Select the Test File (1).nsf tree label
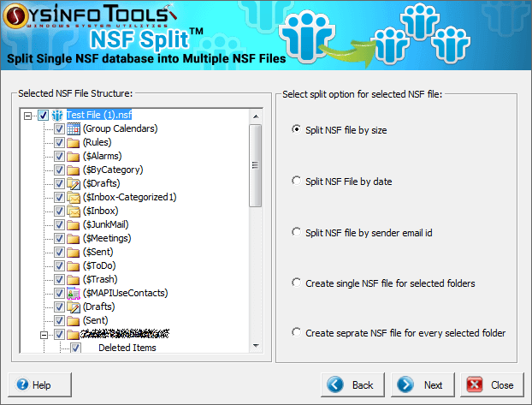 pyautogui.click(x=99, y=115)
